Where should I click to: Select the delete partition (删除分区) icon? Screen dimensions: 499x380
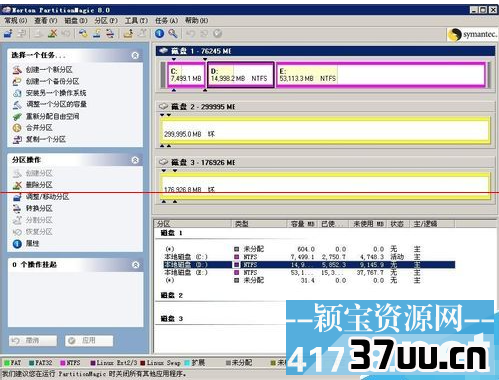(17, 185)
